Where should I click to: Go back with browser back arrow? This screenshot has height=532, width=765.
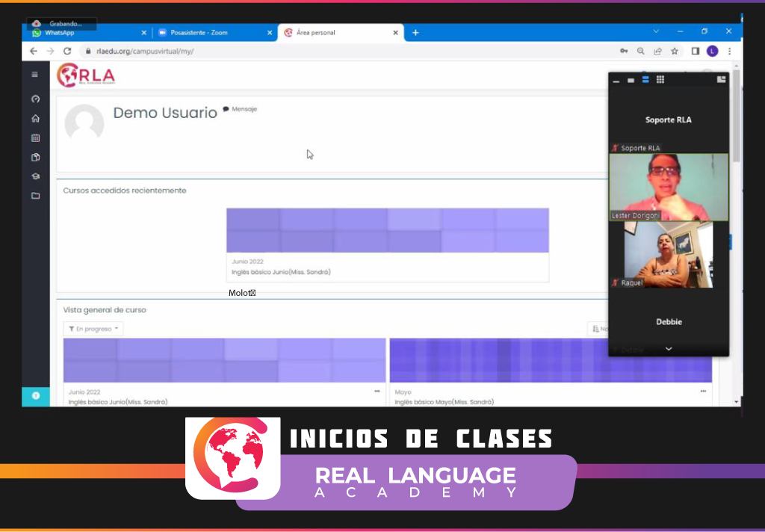(33, 52)
